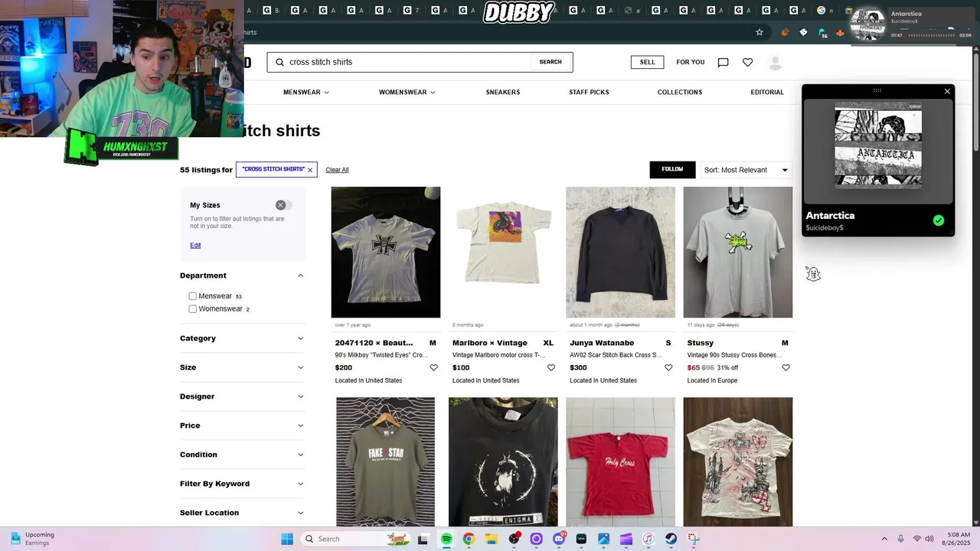The image size is (980, 551).
Task: Open Snipping Tool from the taskbar
Action: [x=694, y=539]
